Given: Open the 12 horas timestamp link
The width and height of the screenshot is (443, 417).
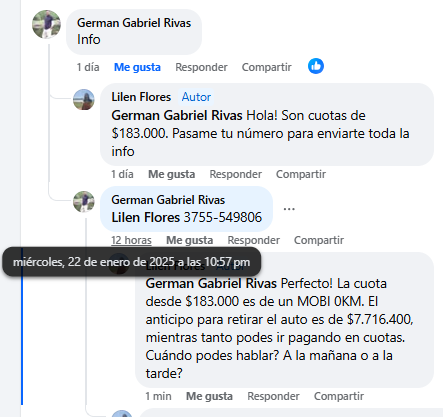Looking at the screenshot, I should click(131, 240).
